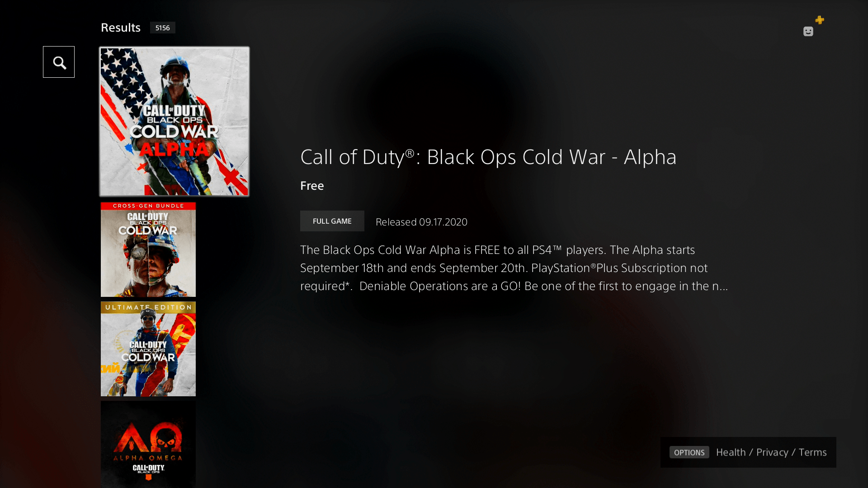This screenshot has width=868, height=488.
Task: Select the Results heading
Action: point(121,28)
